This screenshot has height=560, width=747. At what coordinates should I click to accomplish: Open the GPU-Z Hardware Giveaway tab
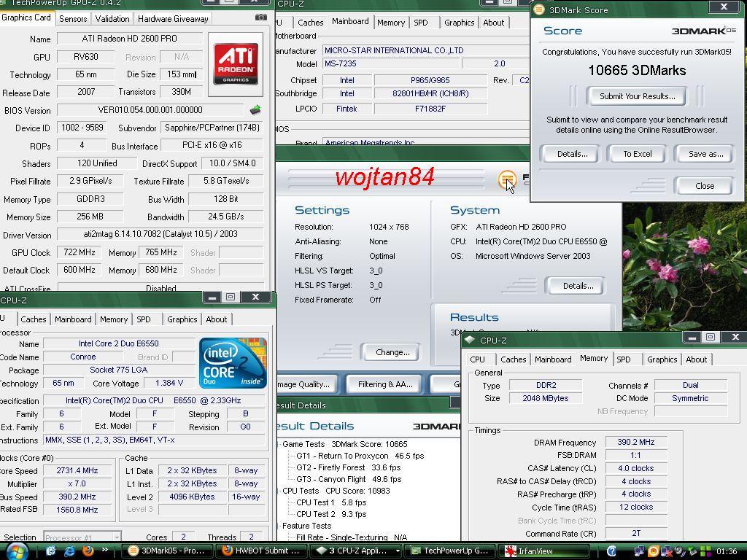[x=173, y=18]
